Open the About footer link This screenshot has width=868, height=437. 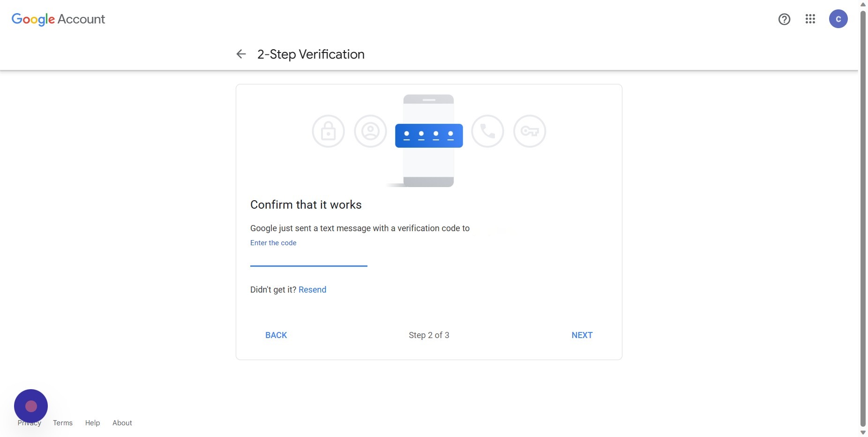coord(122,423)
